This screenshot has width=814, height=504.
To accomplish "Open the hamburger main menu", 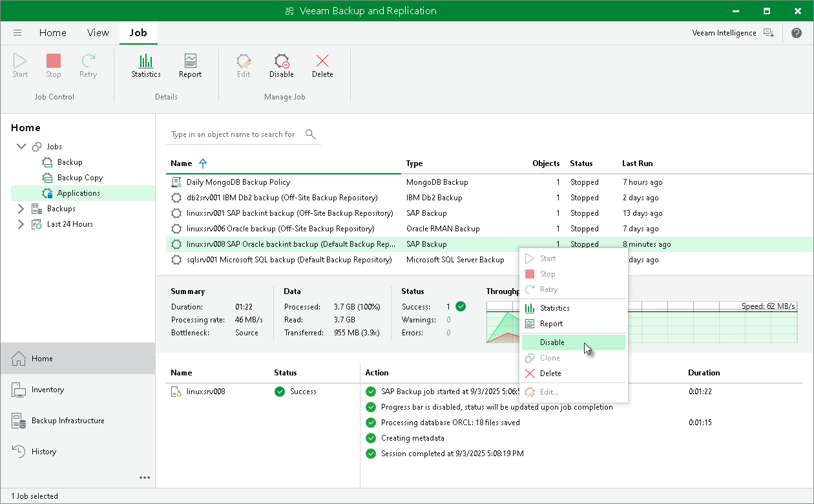I will tap(17, 32).
